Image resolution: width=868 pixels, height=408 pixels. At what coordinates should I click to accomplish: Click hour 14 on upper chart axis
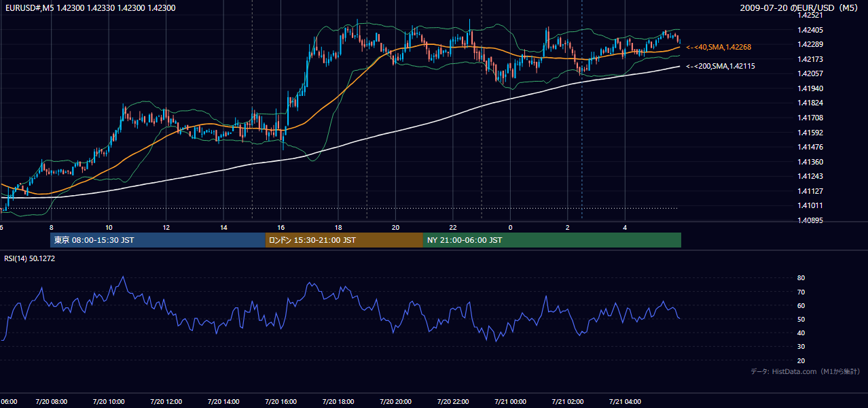click(223, 226)
